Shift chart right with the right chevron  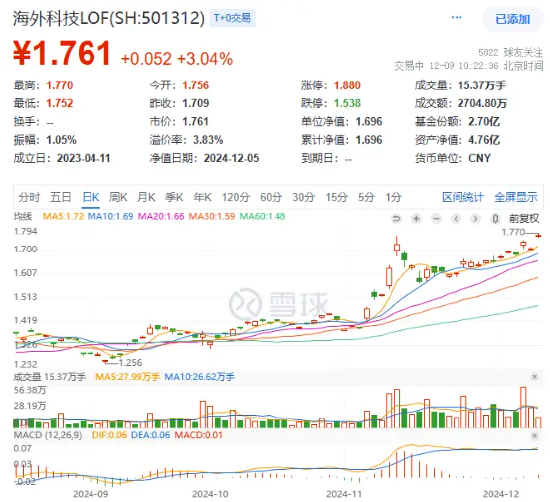pyautogui.click(x=475, y=219)
